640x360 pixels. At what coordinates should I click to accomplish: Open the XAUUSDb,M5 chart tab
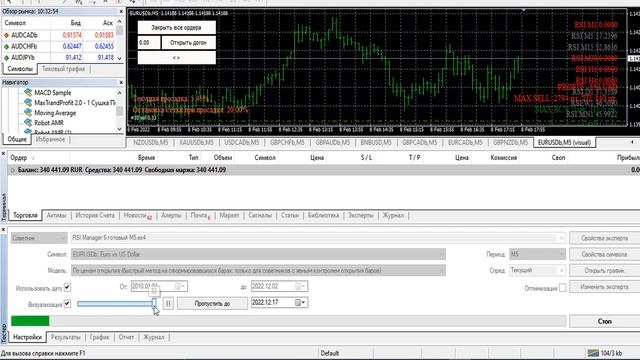coord(196,142)
